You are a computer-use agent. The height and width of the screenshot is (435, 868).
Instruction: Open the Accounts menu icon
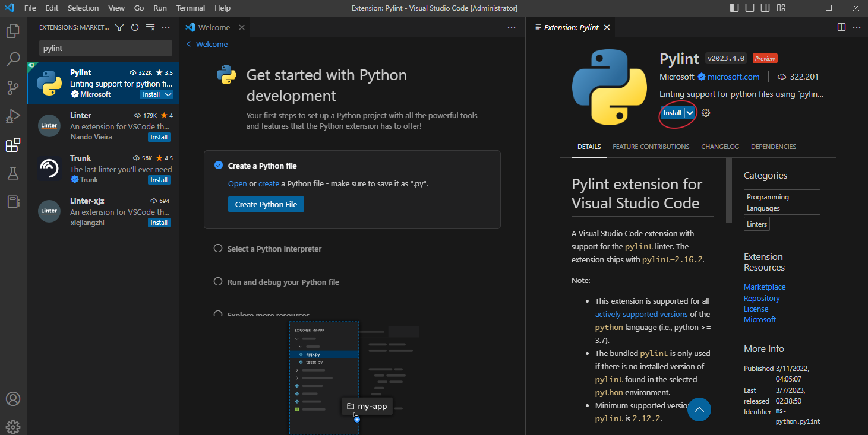click(x=13, y=399)
